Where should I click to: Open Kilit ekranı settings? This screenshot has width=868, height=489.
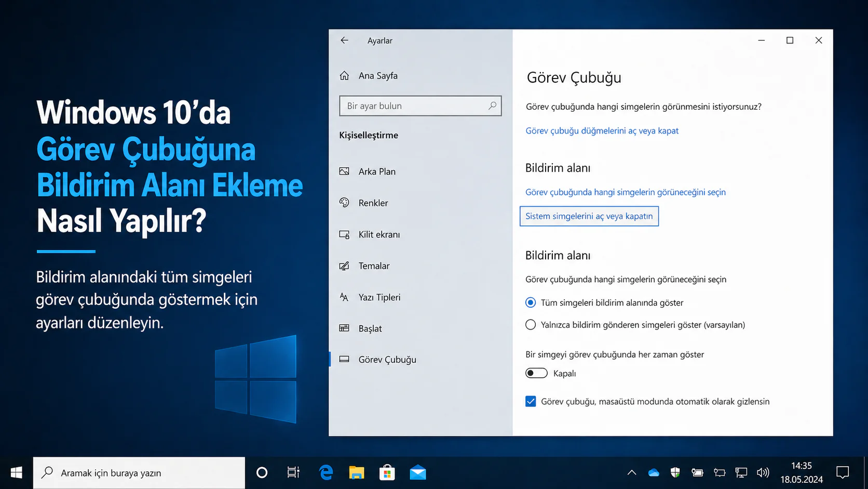pyautogui.click(x=378, y=234)
